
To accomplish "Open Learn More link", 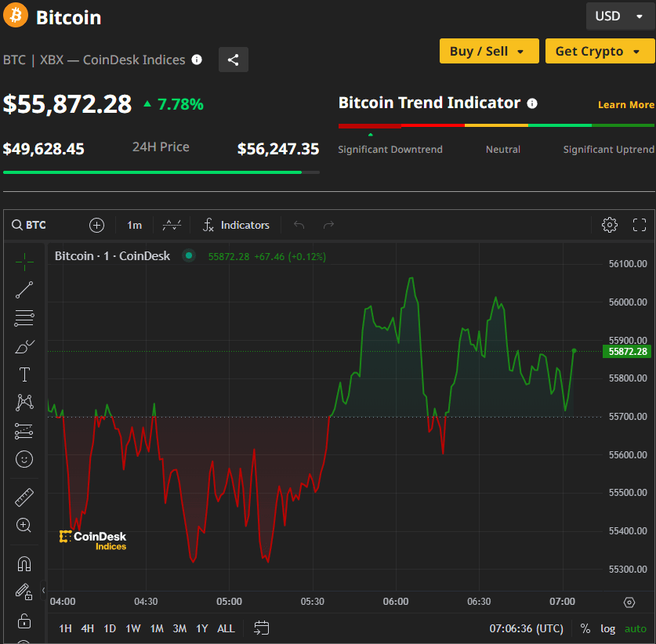I will (626, 104).
